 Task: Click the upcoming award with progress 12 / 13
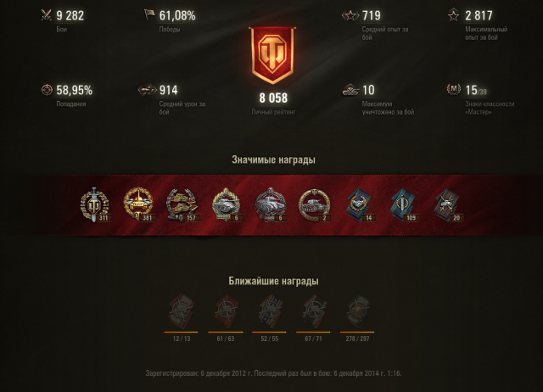182,311
